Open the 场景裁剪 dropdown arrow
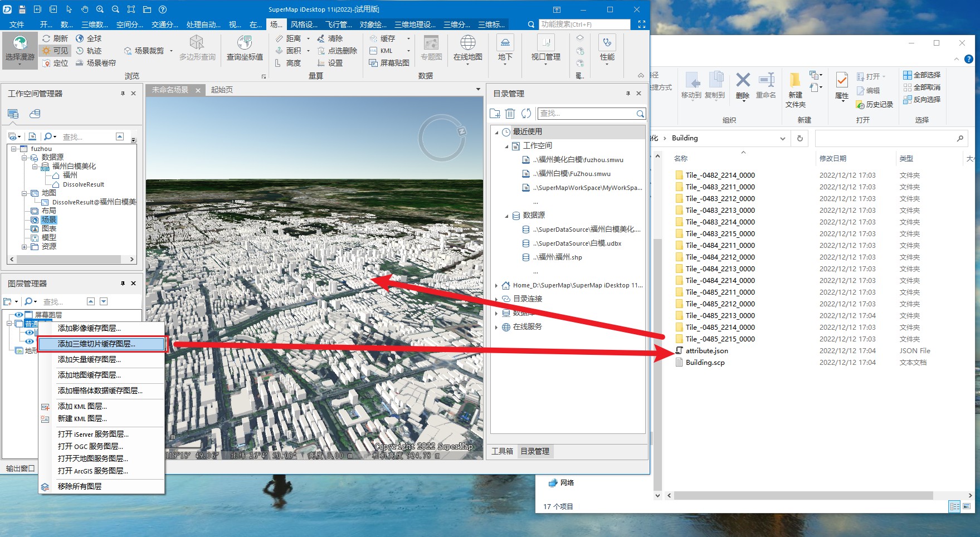Image resolution: width=980 pixels, height=537 pixels. tap(171, 51)
